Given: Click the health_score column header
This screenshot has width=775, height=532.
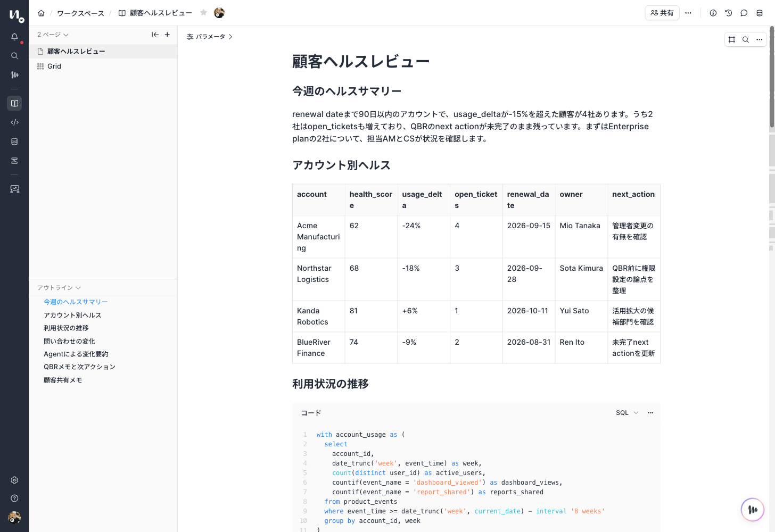Looking at the screenshot, I should (371, 200).
